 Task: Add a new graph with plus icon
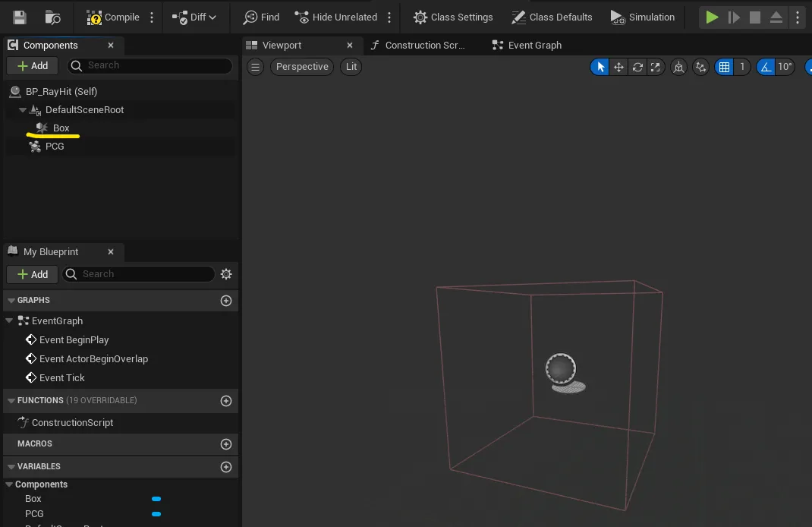point(226,301)
